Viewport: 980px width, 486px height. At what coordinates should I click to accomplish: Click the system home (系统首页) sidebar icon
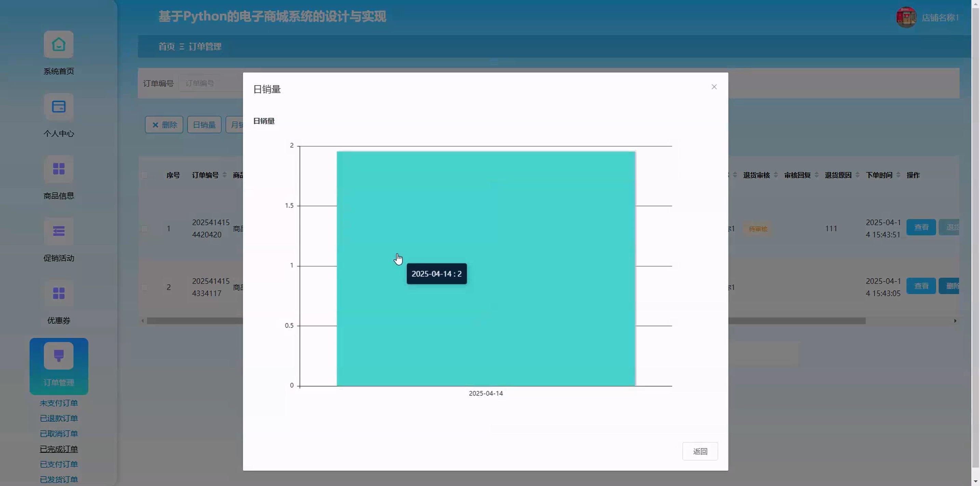(x=58, y=44)
